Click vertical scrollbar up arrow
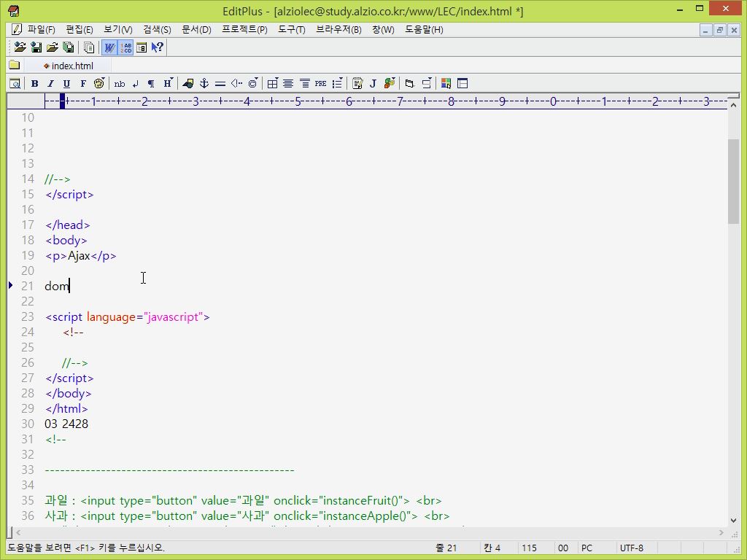The image size is (747, 560). click(x=733, y=105)
